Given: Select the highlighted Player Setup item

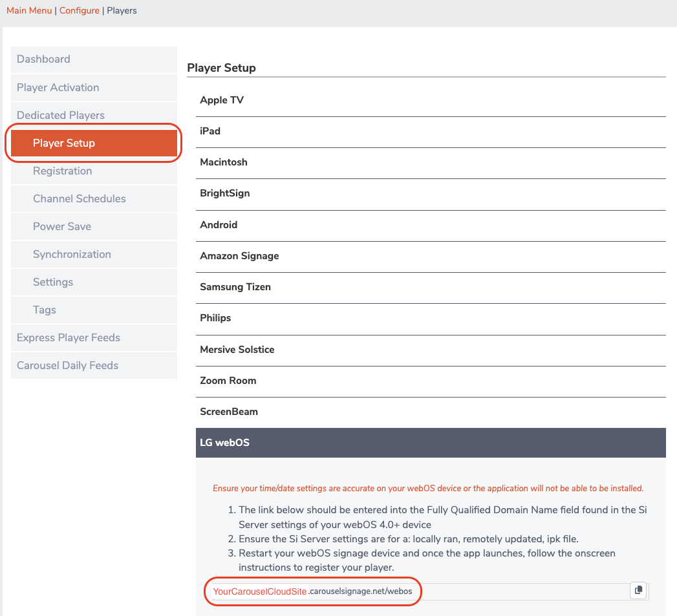Looking at the screenshot, I should 94,143.
